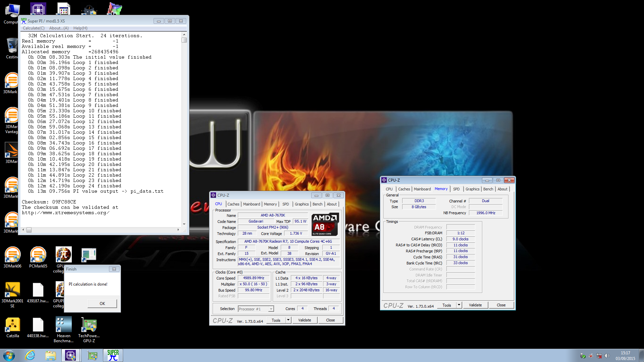Open the Processor #1 selection dropdown

point(256,309)
